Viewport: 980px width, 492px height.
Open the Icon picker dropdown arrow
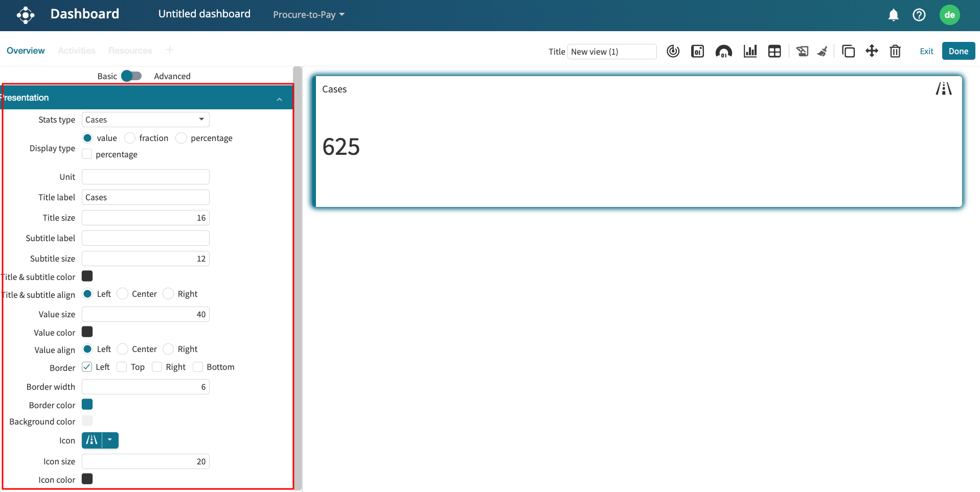(110, 440)
